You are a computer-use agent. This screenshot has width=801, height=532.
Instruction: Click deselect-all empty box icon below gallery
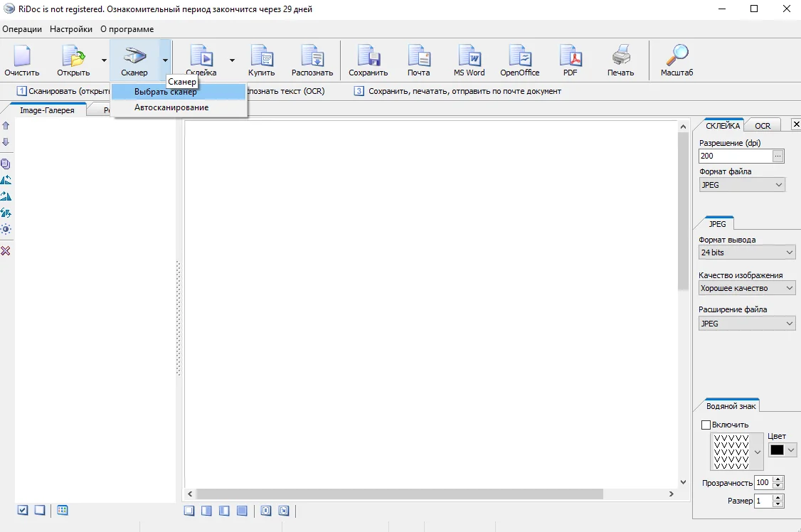tap(40, 510)
